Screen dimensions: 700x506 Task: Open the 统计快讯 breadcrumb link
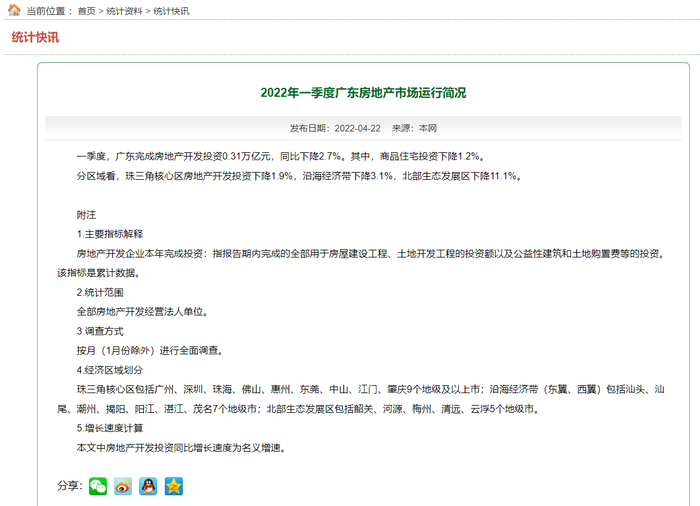click(x=171, y=11)
